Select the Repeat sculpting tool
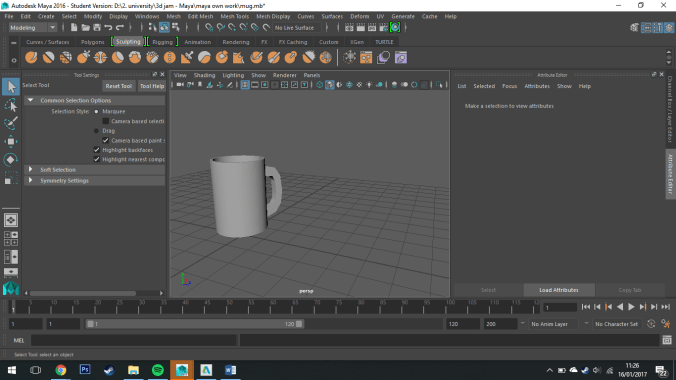Viewport: 676px width, 380px height. (x=169, y=57)
